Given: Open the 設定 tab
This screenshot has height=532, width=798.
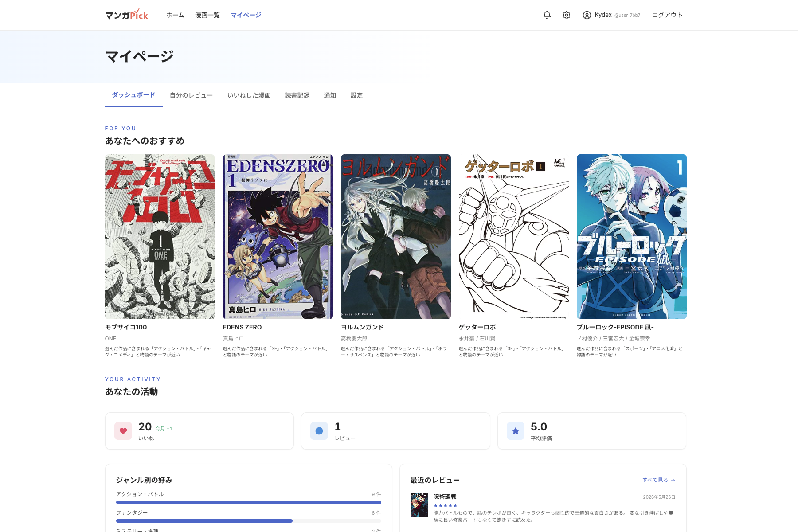Looking at the screenshot, I should [356, 95].
